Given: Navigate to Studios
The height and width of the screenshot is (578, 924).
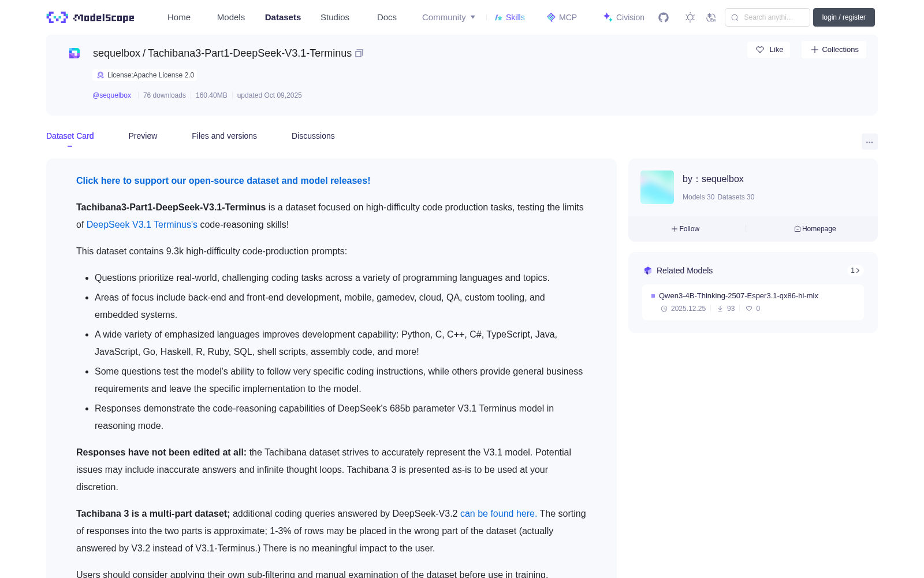Looking at the screenshot, I should pos(335,17).
